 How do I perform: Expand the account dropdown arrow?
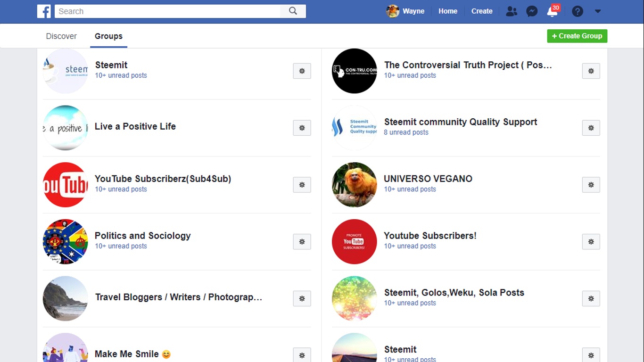[598, 11]
